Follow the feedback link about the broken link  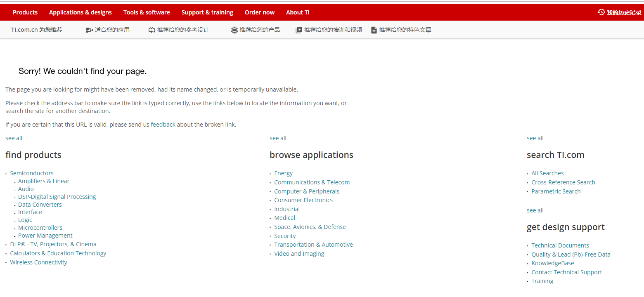163,125
